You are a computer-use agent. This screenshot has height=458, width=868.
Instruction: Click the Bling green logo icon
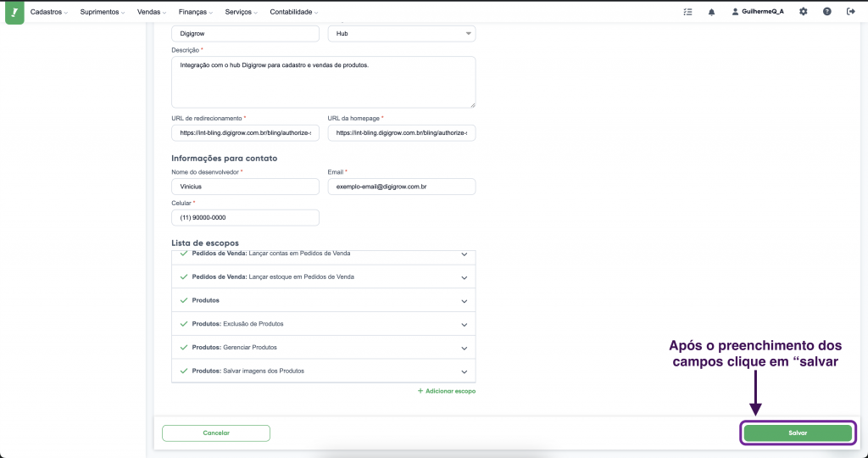click(x=14, y=12)
